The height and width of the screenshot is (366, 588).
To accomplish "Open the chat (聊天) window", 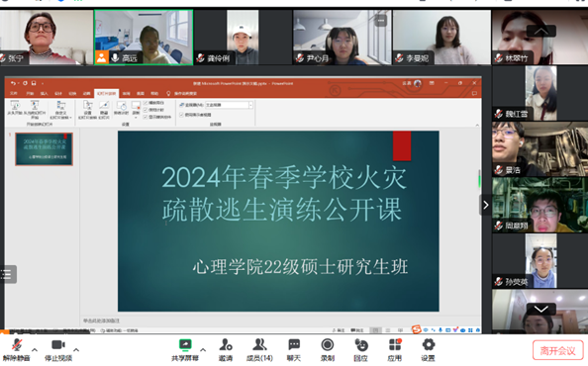I will (294, 349).
